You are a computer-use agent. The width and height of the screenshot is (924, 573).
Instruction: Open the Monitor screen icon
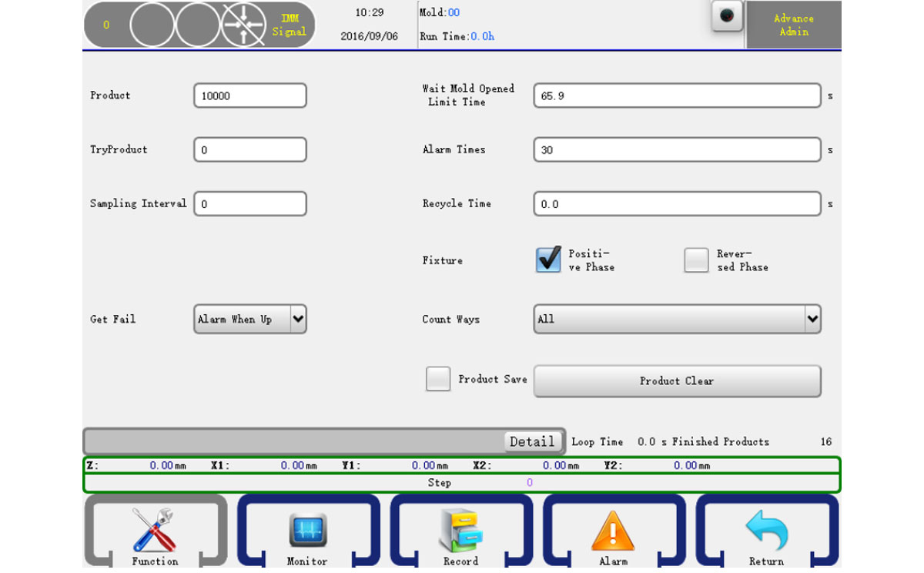[308, 531]
